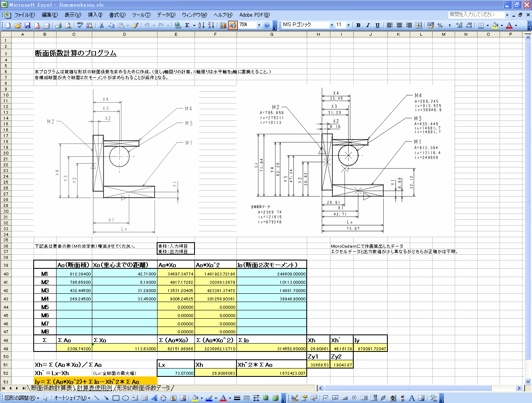Click the AutoSum sigma icon

point(187,25)
